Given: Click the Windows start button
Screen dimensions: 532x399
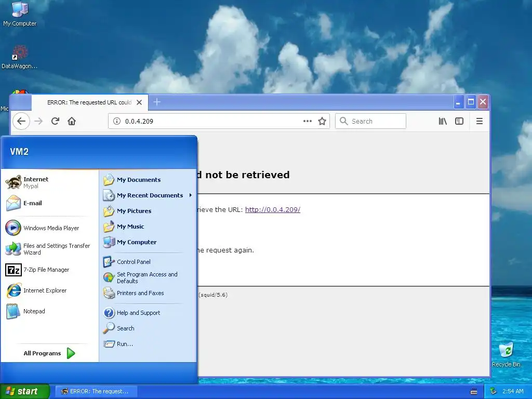Looking at the screenshot, I should click(25, 391).
